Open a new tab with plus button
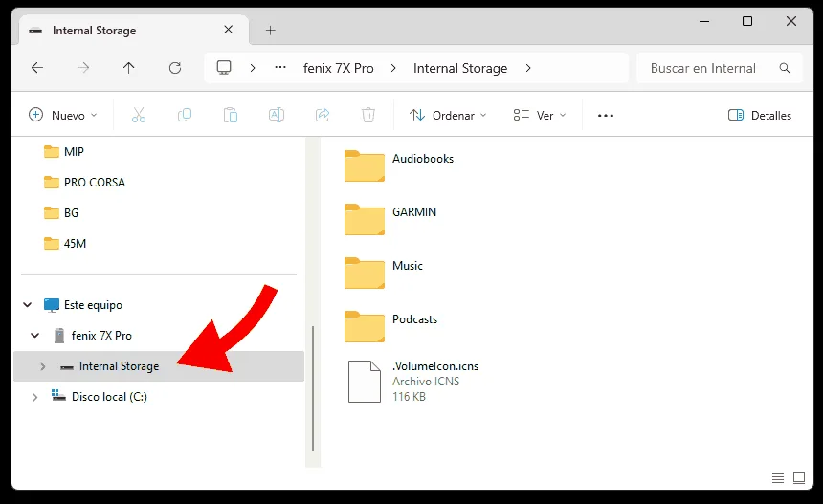 point(270,31)
